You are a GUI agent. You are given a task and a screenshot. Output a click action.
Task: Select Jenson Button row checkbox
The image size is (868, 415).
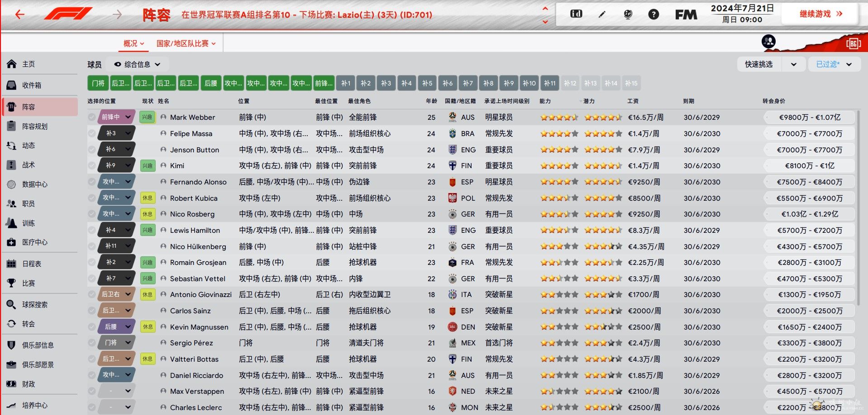[x=92, y=150]
